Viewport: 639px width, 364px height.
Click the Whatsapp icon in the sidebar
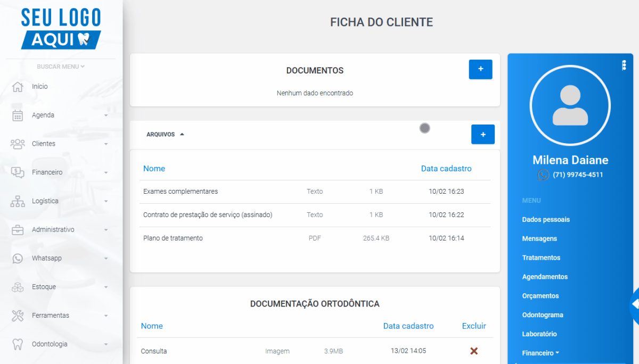18,259
